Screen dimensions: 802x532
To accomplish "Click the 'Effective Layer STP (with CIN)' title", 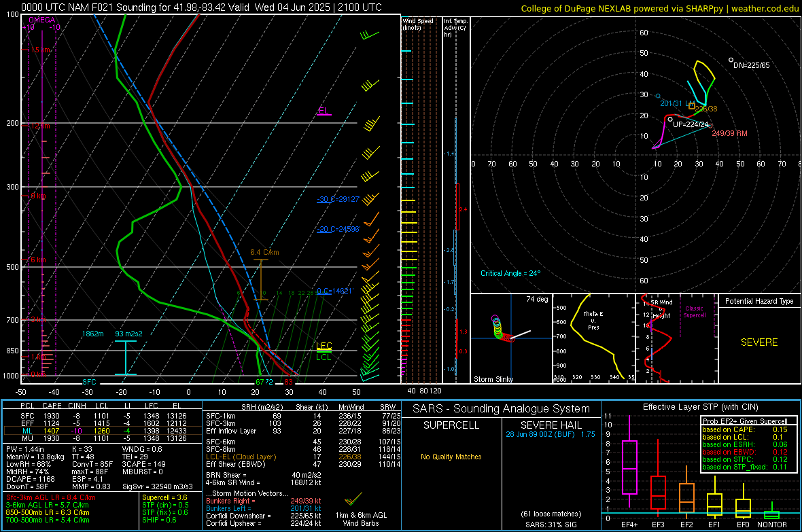I will (x=700, y=407).
